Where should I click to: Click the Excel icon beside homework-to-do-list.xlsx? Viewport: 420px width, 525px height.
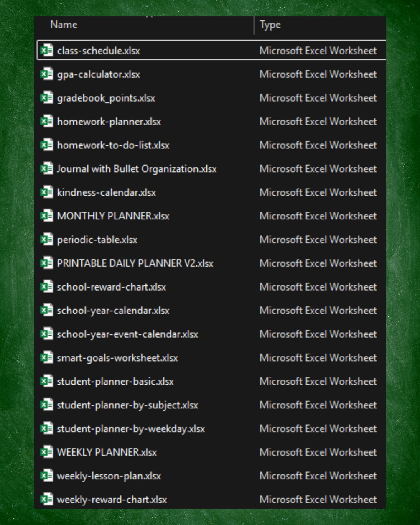46,145
